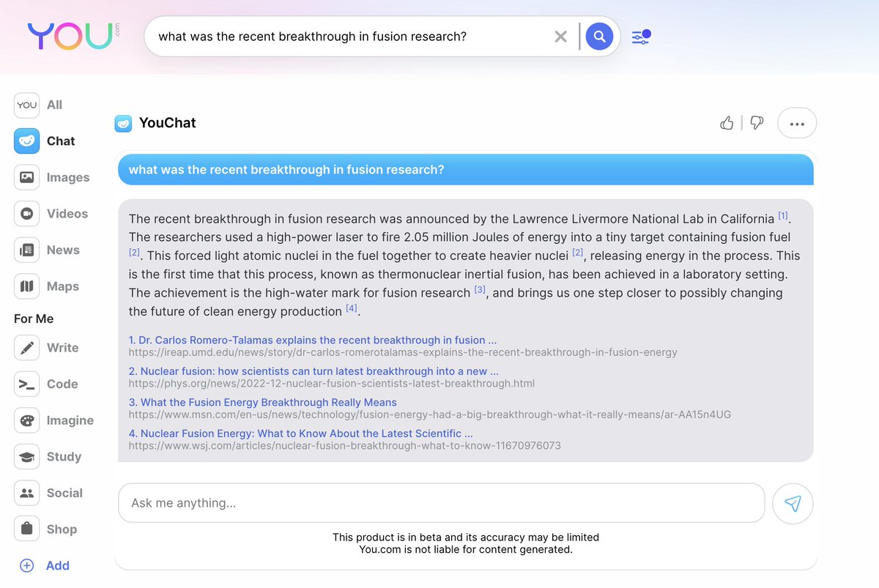Open the Shop app label
The height and width of the screenshot is (588, 879).
[62, 529]
